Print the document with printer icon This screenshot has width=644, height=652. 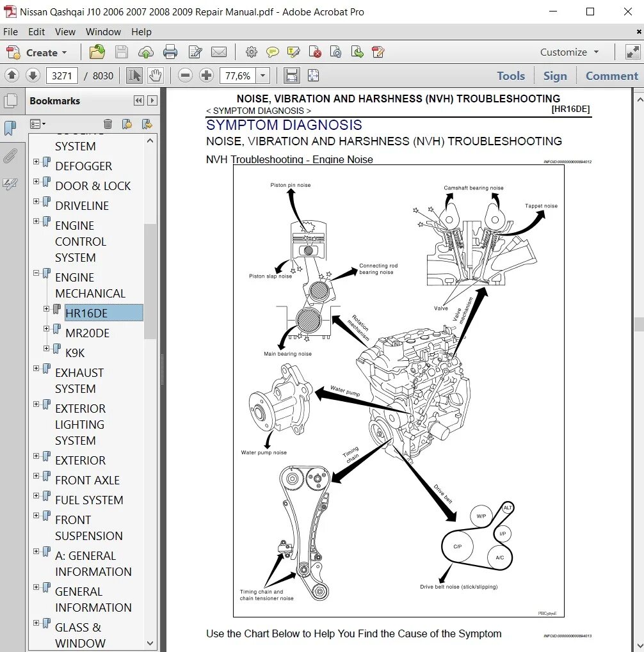pos(170,52)
